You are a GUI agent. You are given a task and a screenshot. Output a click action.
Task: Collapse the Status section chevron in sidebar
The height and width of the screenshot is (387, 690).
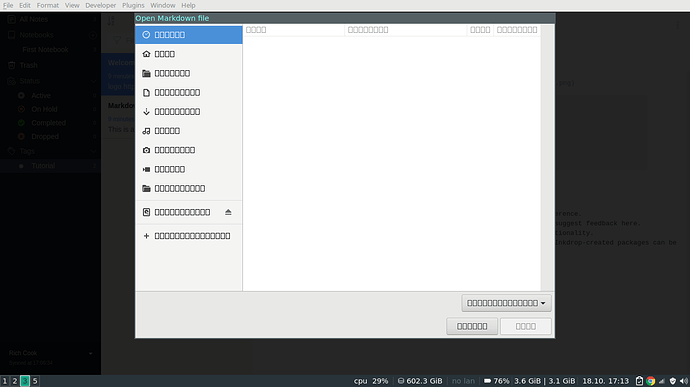pyautogui.click(x=93, y=81)
